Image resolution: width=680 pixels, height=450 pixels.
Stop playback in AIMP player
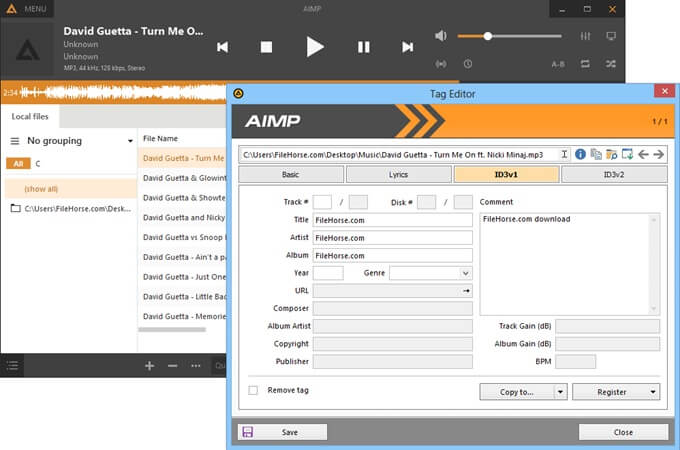click(266, 47)
